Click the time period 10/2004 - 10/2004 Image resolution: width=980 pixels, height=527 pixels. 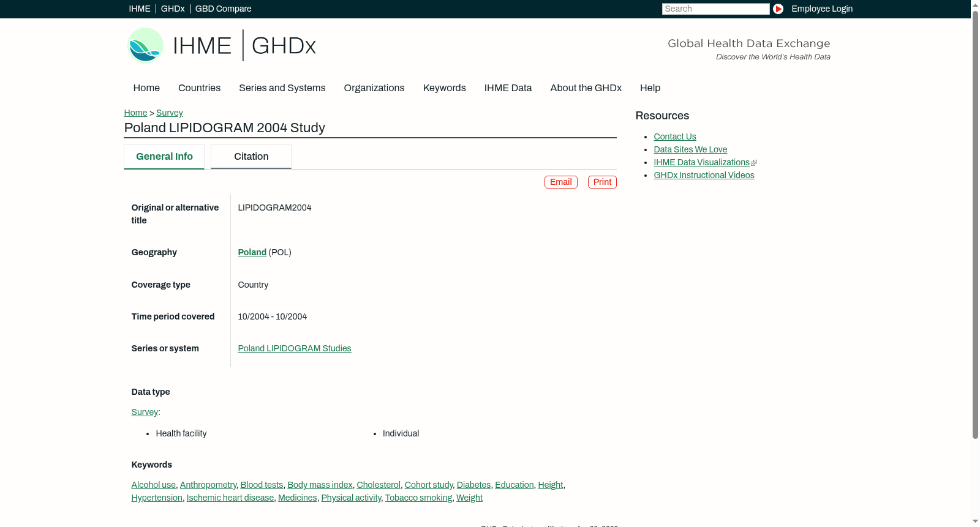coord(273,316)
